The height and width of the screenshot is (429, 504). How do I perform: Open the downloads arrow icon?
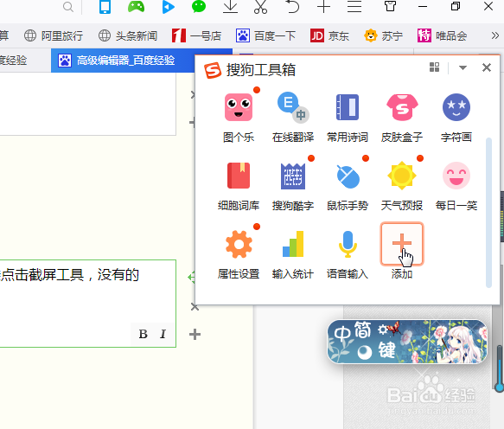coord(230,7)
